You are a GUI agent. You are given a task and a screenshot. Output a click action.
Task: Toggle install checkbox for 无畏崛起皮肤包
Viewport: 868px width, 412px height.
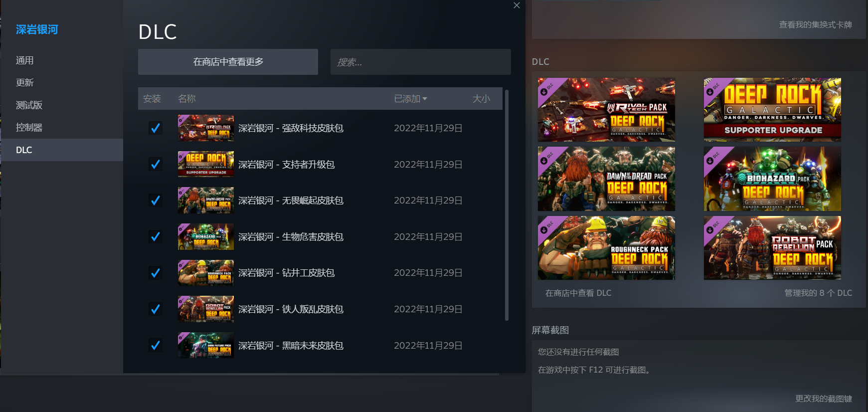[x=156, y=201]
